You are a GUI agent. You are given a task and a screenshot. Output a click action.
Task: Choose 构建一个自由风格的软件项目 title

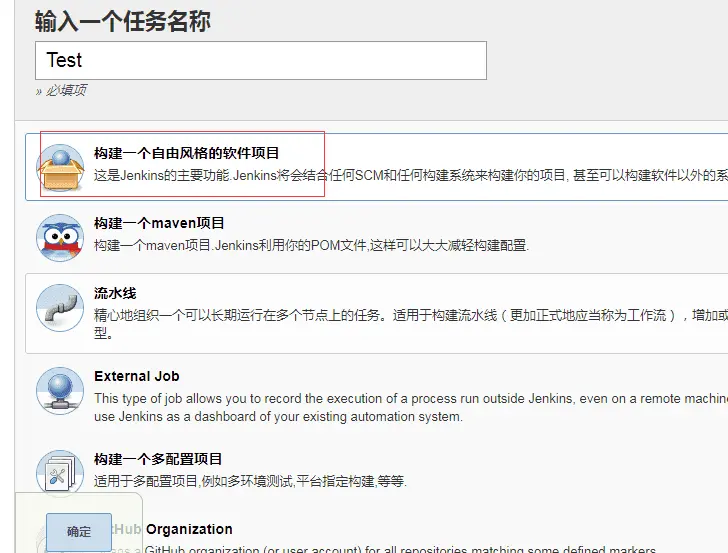point(186,153)
